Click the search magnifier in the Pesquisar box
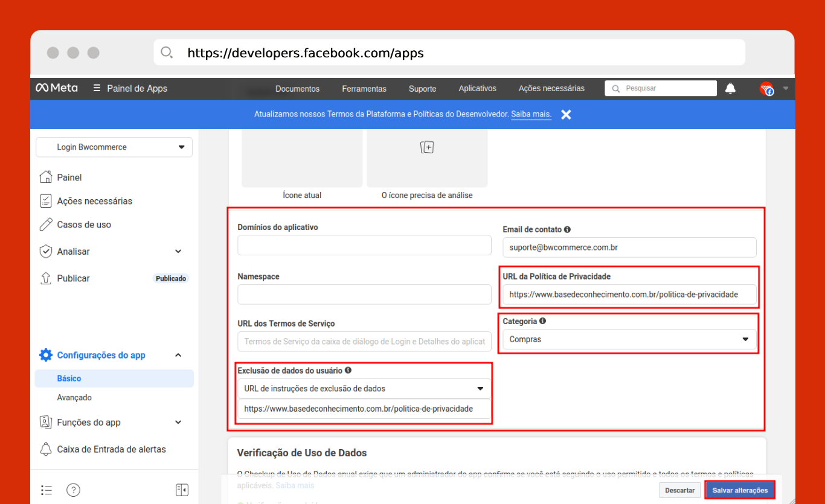The width and height of the screenshot is (825, 504). pos(616,88)
